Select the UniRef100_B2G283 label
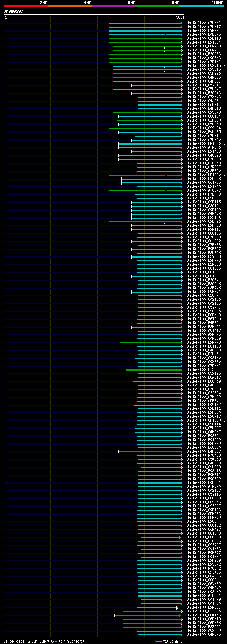The height and width of the screenshot is (644, 227). 204,54
